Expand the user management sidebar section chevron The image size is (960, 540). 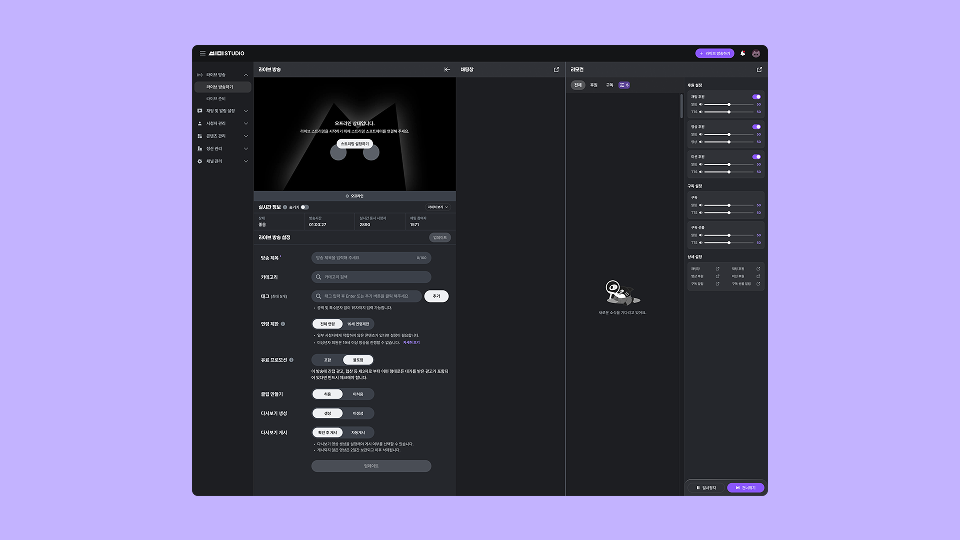pos(246,124)
